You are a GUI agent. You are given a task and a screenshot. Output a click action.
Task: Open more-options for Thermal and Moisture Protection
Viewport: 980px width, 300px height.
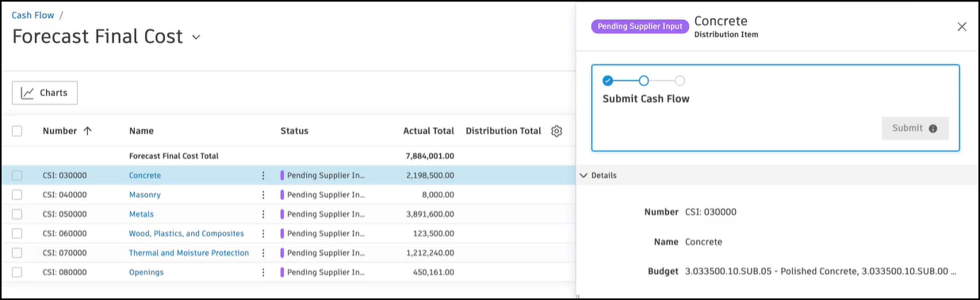pos(263,253)
